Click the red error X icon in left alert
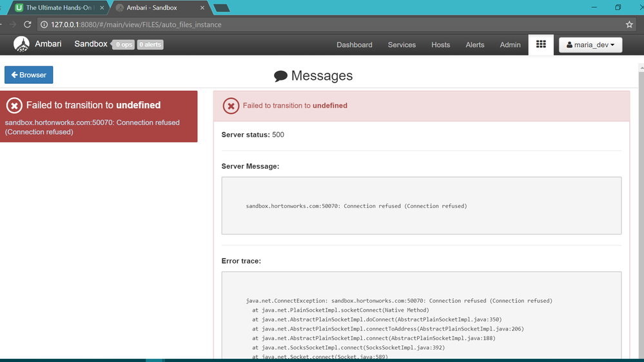The height and width of the screenshot is (362, 644). (x=14, y=106)
